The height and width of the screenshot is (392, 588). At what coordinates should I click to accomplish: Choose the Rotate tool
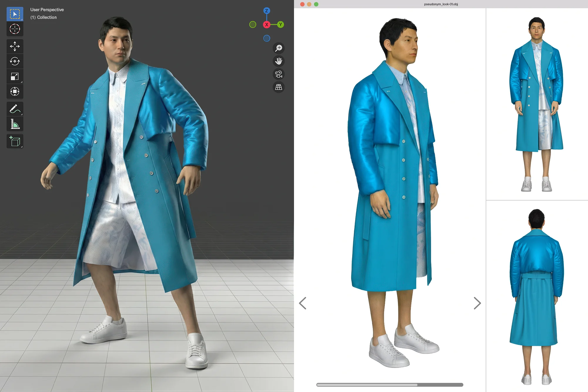(15, 61)
